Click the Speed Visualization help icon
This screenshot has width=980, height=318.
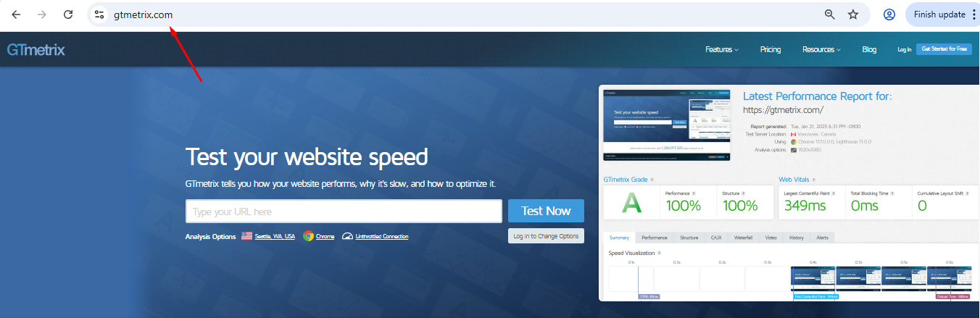click(x=658, y=253)
